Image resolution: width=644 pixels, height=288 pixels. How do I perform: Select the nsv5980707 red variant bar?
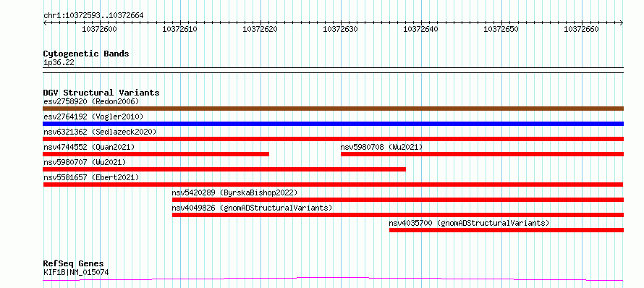(224, 169)
